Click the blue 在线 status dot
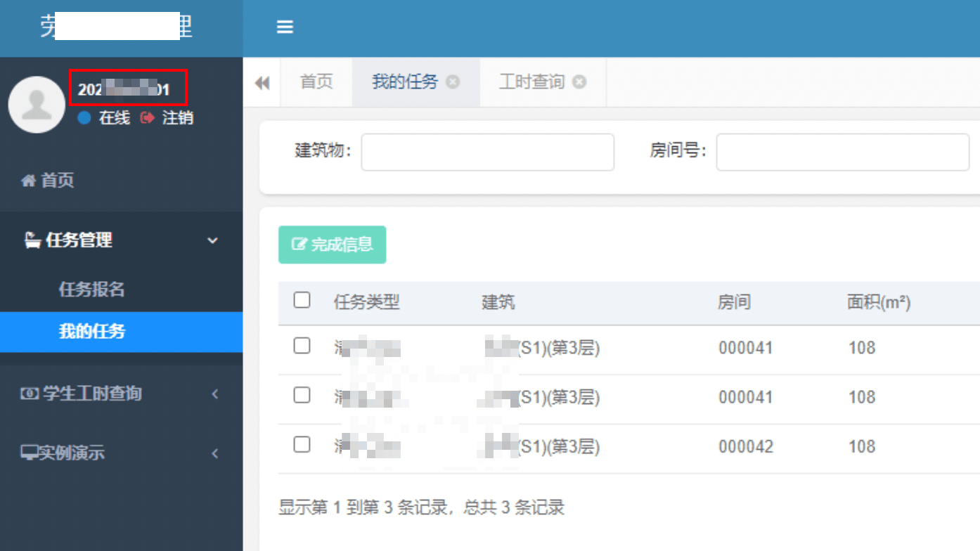 84,118
